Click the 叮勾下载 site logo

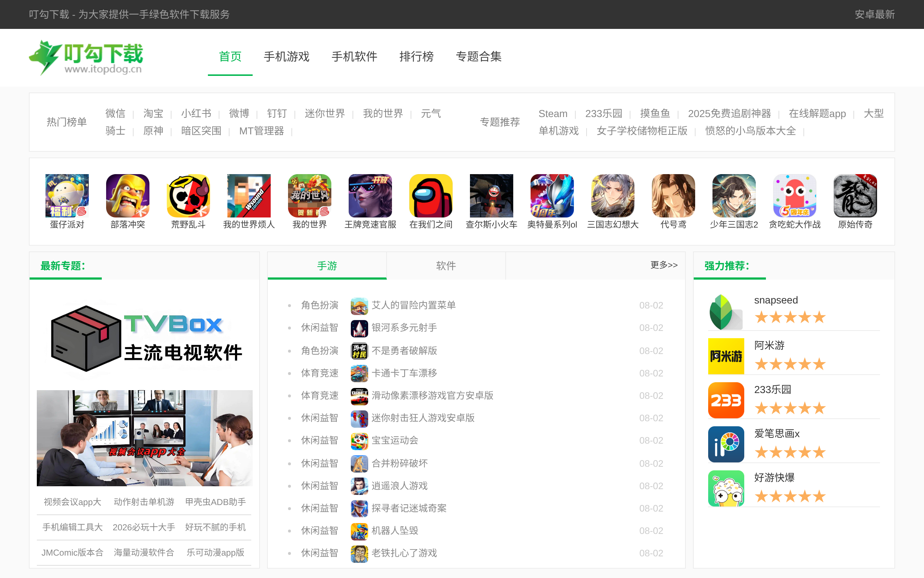pyautogui.click(x=86, y=58)
